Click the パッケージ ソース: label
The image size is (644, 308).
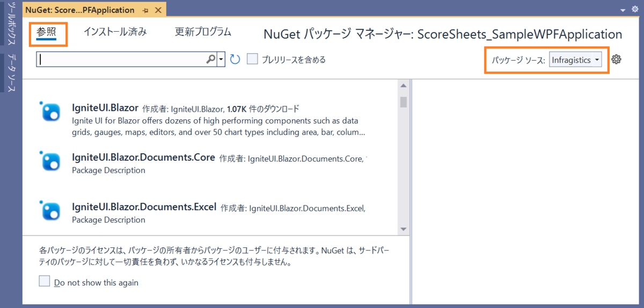coord(518,60)
